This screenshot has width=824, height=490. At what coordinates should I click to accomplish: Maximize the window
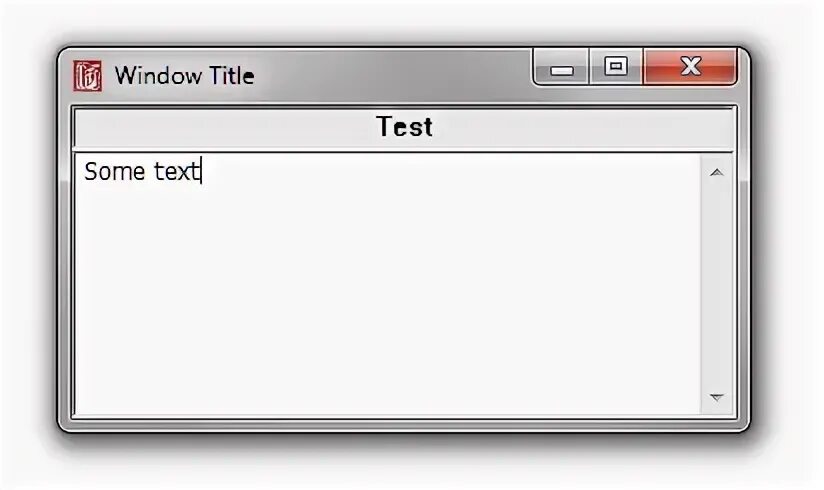click(x=616, y=67)
